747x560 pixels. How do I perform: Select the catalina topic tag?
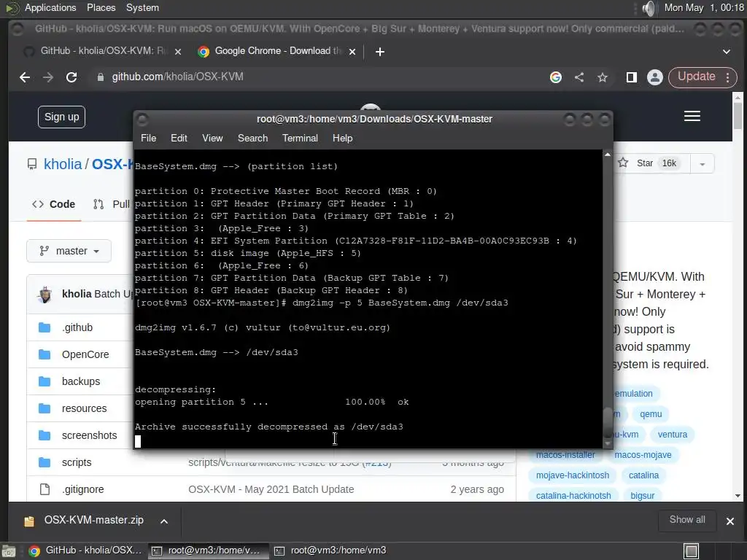coord(643,475)
